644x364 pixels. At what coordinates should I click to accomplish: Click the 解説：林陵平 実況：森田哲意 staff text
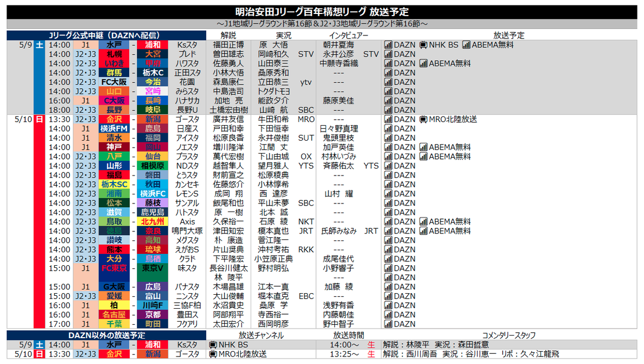point(435,345)
